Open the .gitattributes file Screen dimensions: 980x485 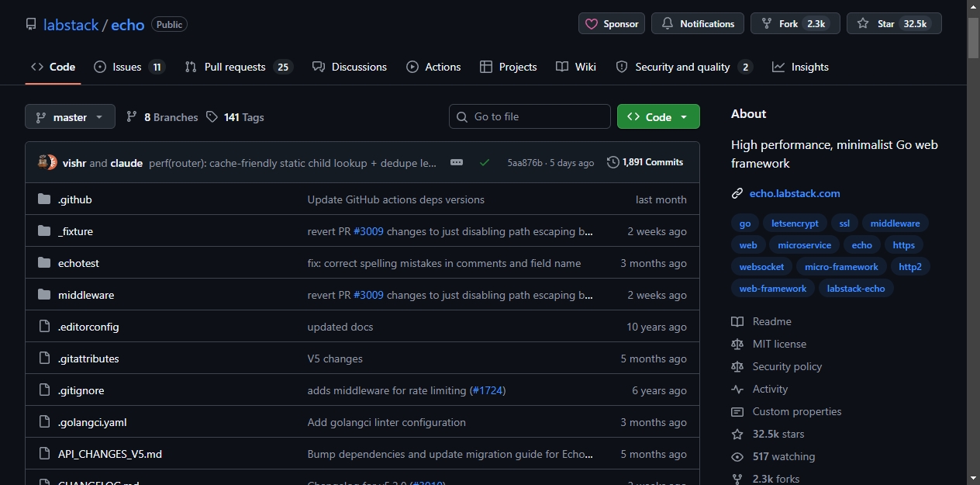[x=88, y=359]
